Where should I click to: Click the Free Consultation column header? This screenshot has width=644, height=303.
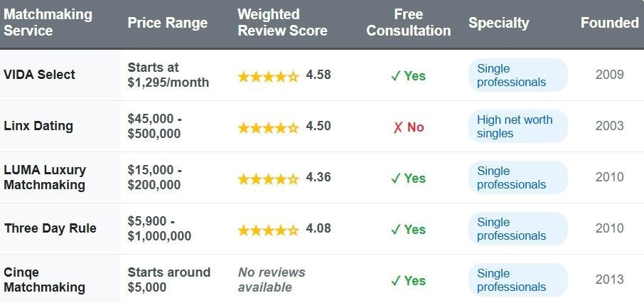(409, 23)
